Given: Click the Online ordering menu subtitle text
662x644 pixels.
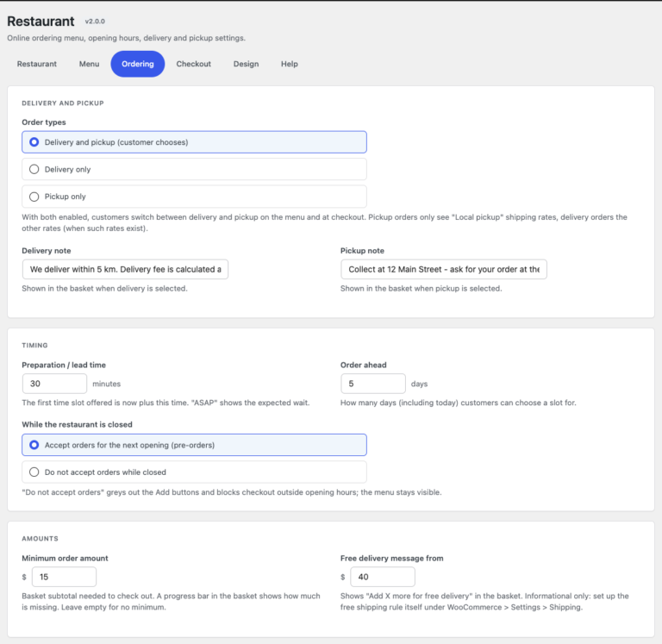Looking at the screenshot, I should tap(126, 38).
